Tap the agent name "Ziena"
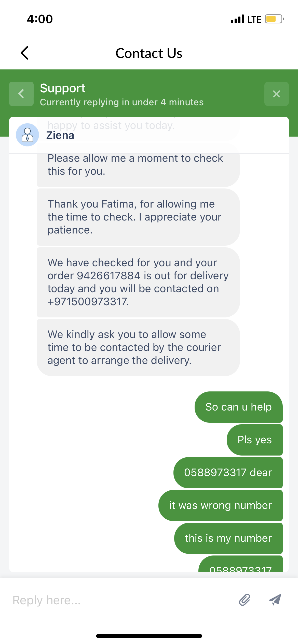 [x=60, y=135]
